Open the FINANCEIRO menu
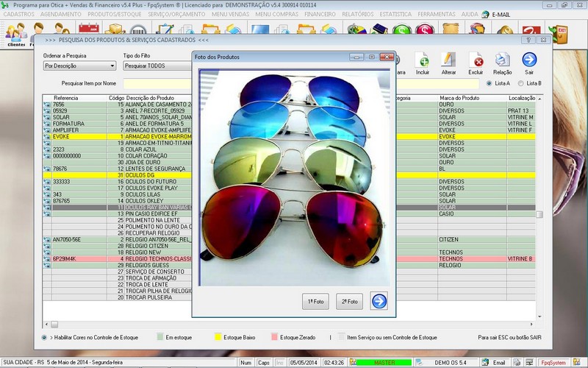588x368 pixels. pyautogui.click(x=319, y=14)
